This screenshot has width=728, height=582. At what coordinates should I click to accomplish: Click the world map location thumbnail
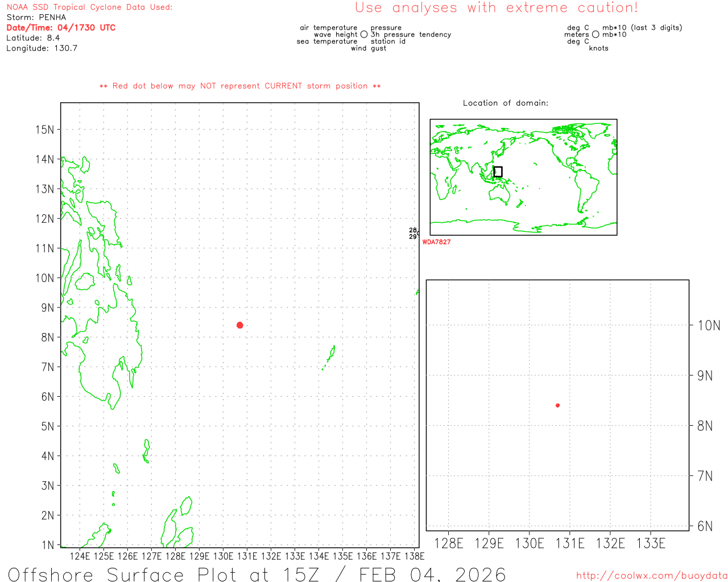tap(523, 177)
